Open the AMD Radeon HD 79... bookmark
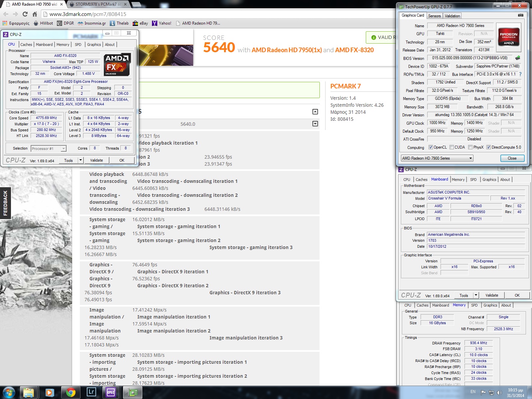The height and width of the screenshot is (399, 532). (x=198, y=23)
